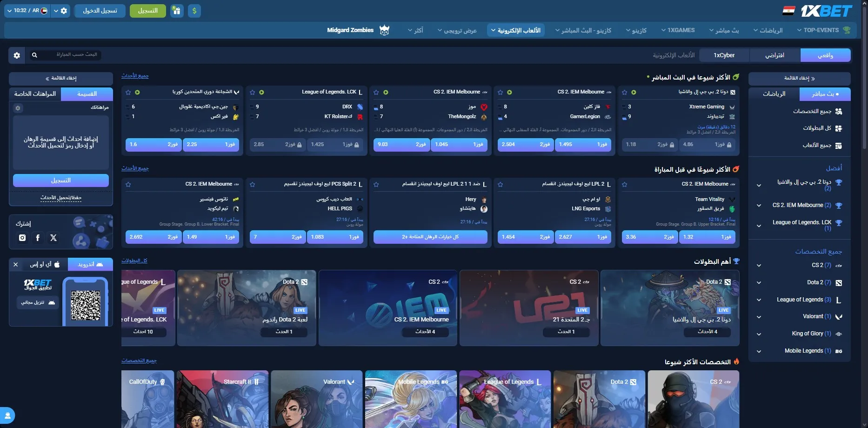Select the Sports sidebar tab
The height and width of the screenshot is (428, 868).
pos(774,94)
